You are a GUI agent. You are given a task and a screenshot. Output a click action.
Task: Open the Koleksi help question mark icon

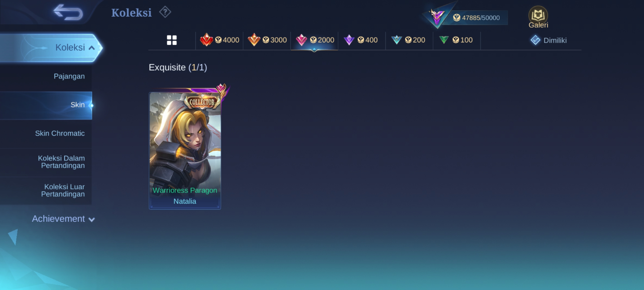pos(165,12)
